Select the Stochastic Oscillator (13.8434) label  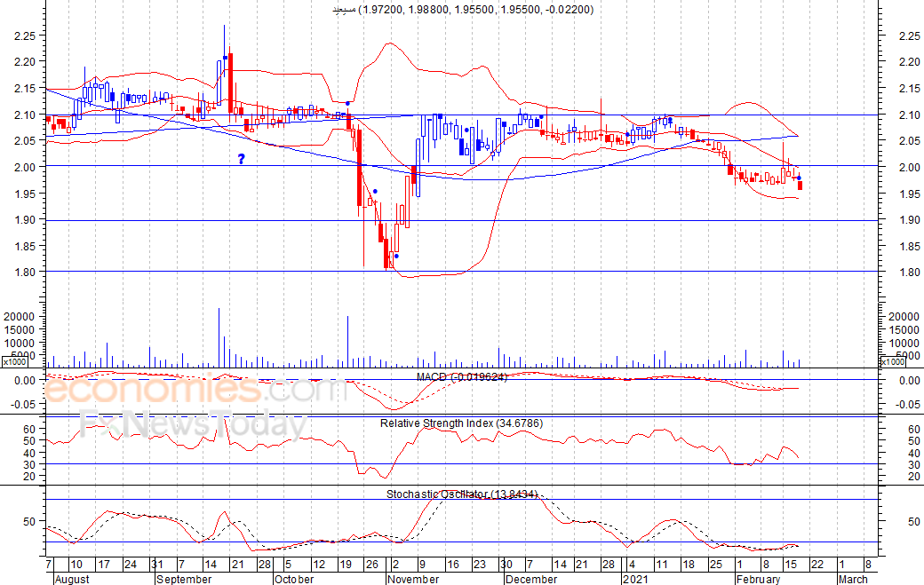(463, 494)
